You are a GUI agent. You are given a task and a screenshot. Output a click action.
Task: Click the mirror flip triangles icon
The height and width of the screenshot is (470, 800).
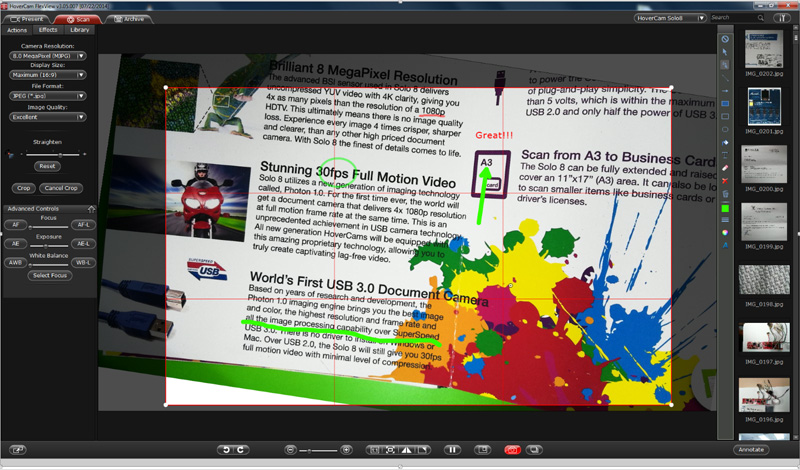tap(407, 450)
